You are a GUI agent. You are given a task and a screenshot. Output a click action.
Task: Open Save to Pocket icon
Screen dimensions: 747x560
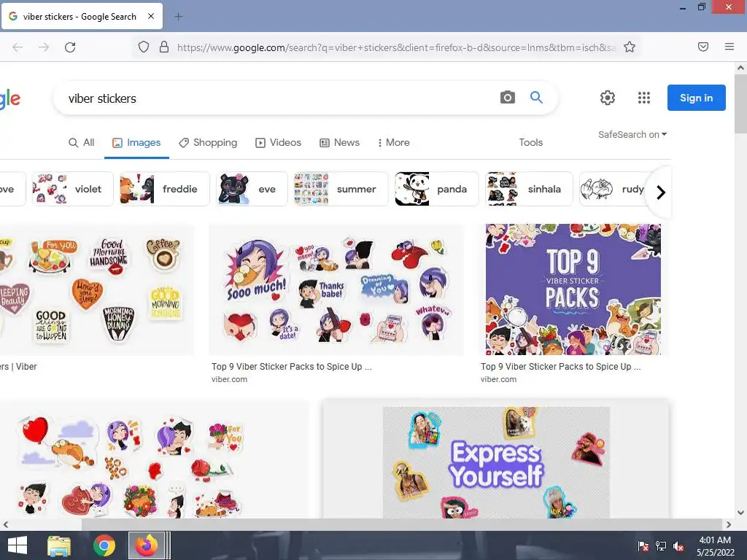703,47
